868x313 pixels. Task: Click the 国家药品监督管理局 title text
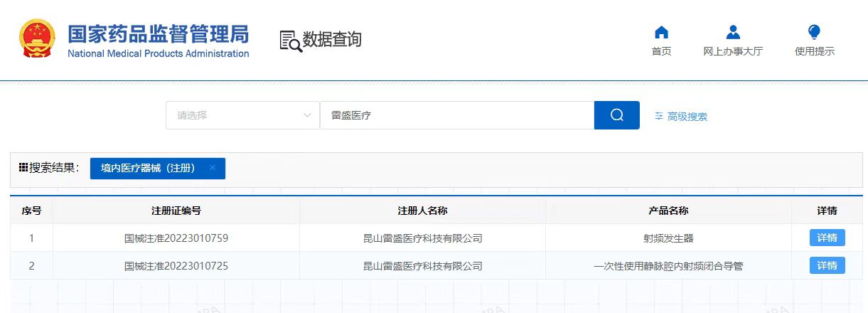(159, 33)
